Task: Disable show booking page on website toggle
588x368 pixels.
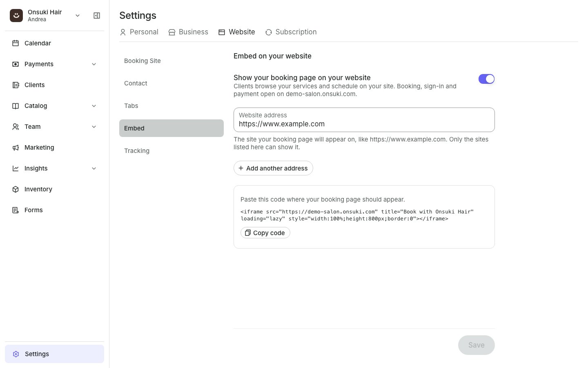Action: coord(486,79)
